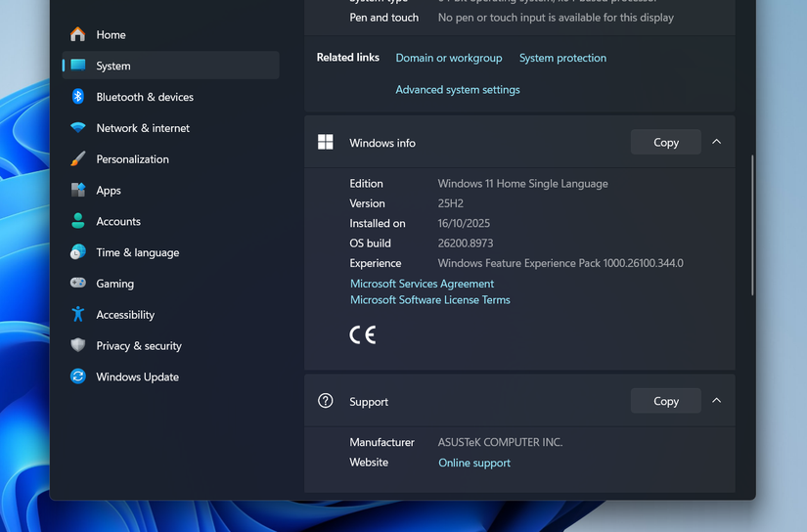Select System in the sidebar
Viewport: 807px width, 532px height.
point(170,66)
